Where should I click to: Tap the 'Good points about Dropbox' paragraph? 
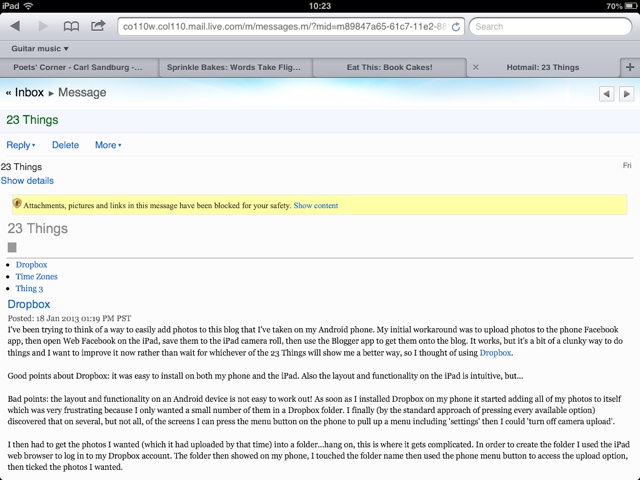(265, 376)
